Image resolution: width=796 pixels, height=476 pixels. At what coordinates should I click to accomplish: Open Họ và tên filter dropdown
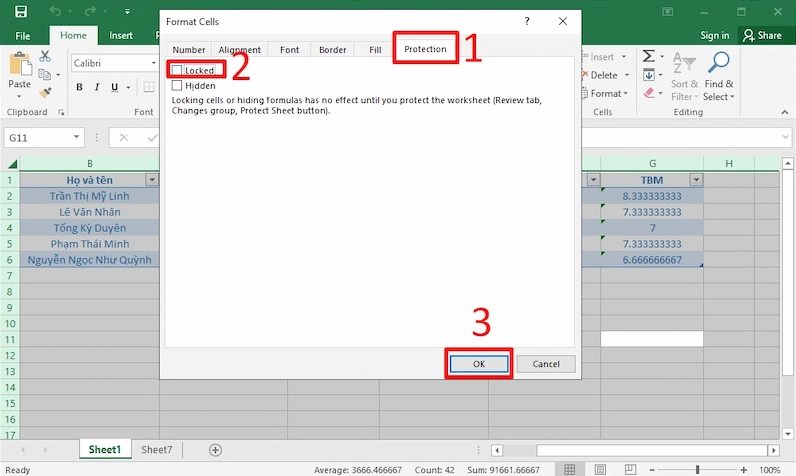tap(151, 180)
